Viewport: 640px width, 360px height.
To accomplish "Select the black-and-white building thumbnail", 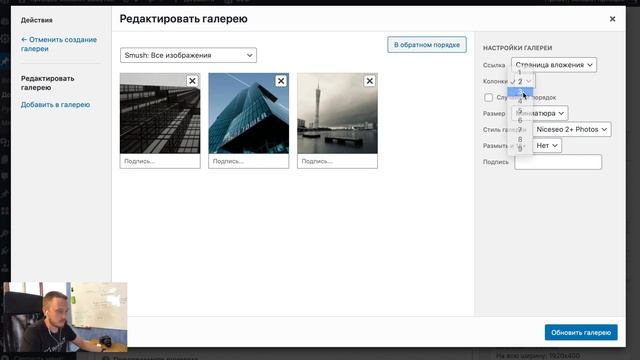I will pyautogui.click(x=160, y=113).
